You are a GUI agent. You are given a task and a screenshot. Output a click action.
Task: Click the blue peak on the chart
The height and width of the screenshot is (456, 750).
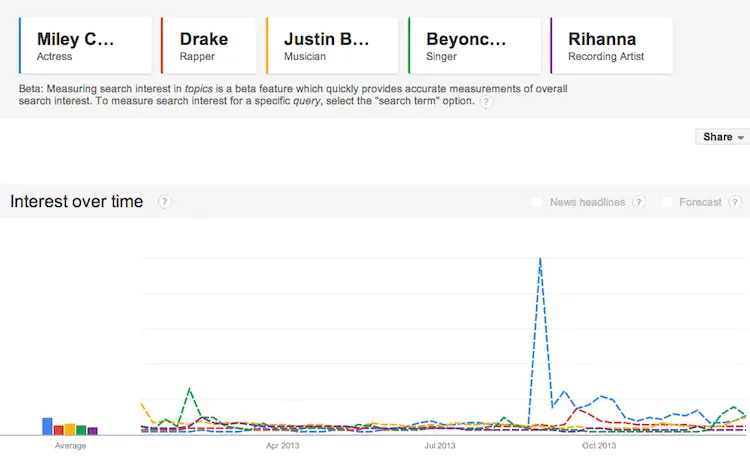click(540, 259)
